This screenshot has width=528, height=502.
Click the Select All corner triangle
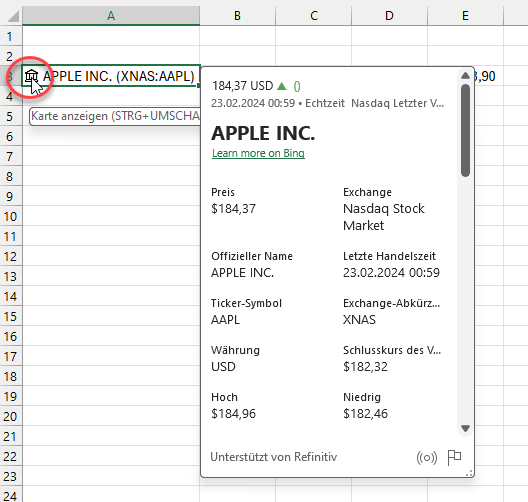(x=13, y=16)
